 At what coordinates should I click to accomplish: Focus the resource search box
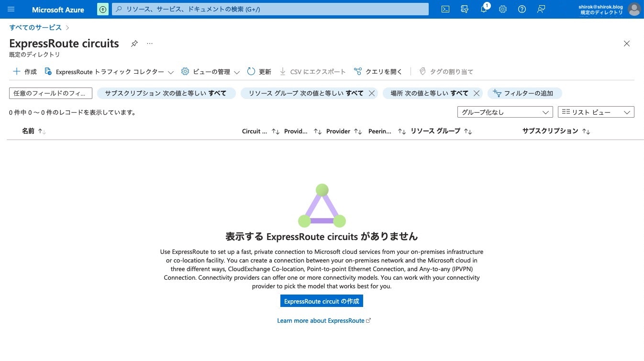point(270,9)
